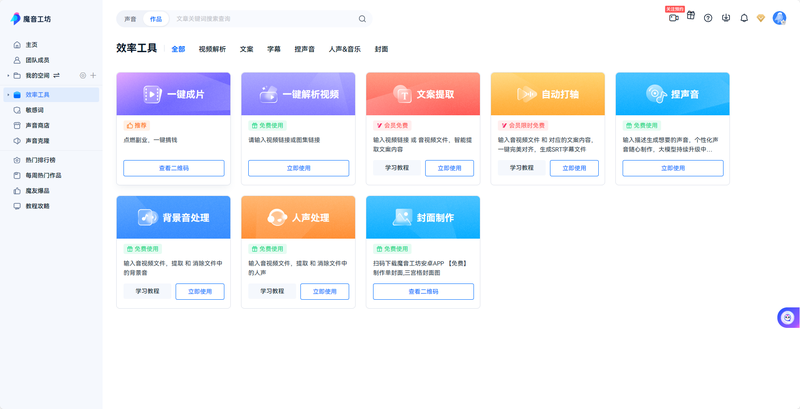The width and height of the screenshot is (800, 409).
Task: Click the 人声处理 headphone banner
Action: click(298, 217)
